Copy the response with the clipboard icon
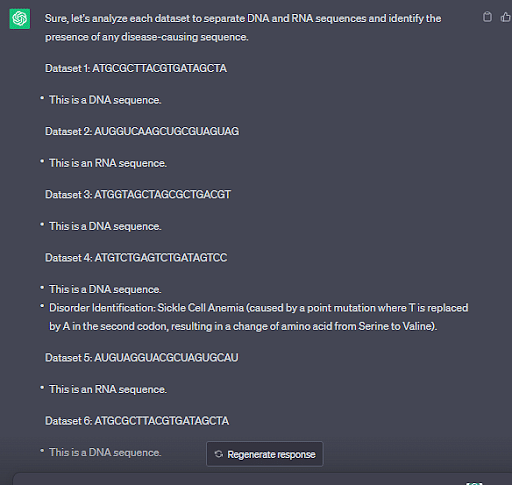The height and width of the screenshot is (485, 512). [487, 17]
